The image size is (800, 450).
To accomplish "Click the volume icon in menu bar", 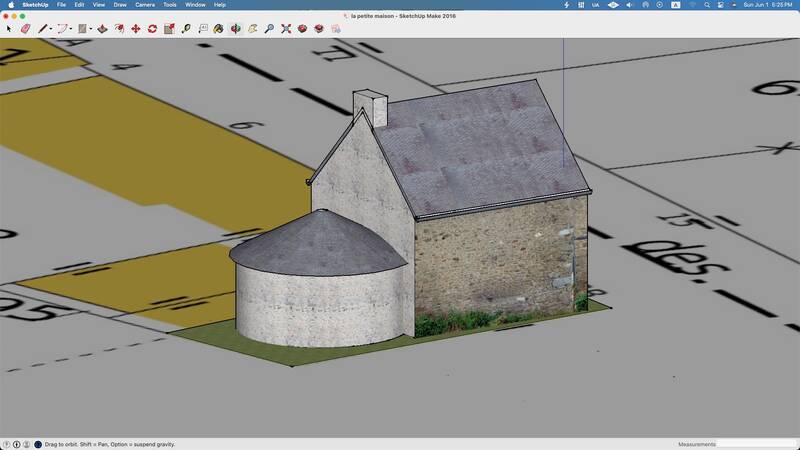I will pos(630,5).
